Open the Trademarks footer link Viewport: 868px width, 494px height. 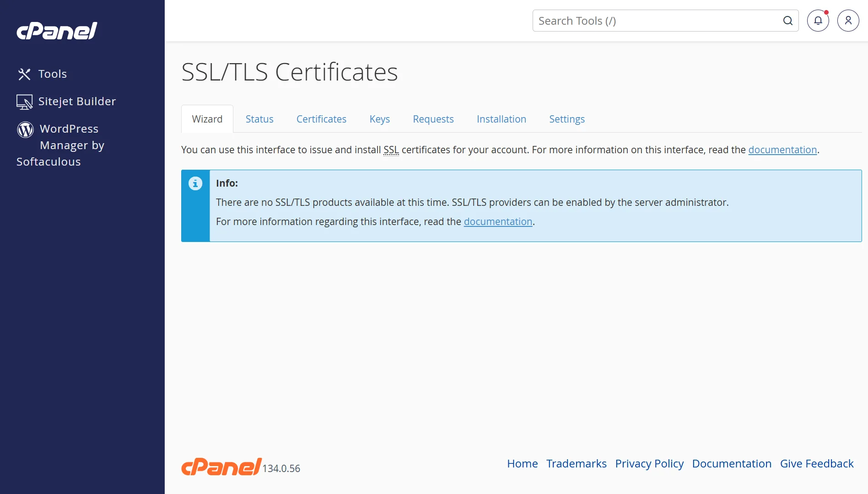point(577,463)
